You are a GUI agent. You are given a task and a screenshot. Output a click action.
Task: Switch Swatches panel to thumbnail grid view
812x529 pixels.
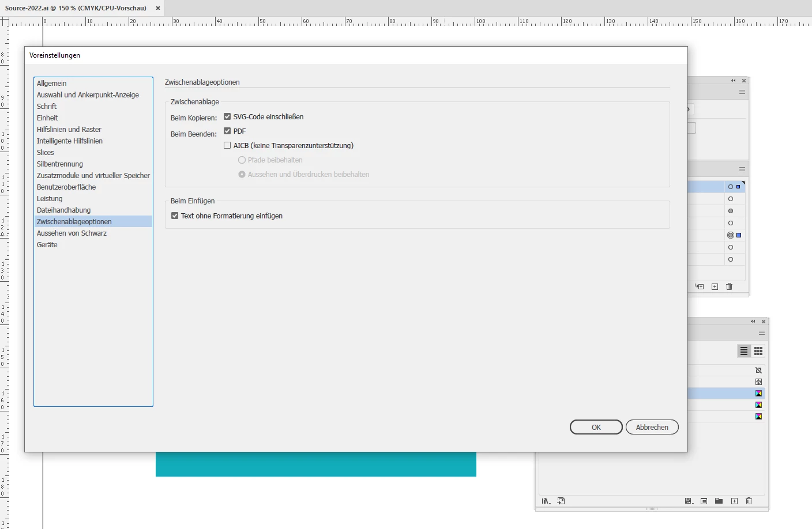coord(758,351)
